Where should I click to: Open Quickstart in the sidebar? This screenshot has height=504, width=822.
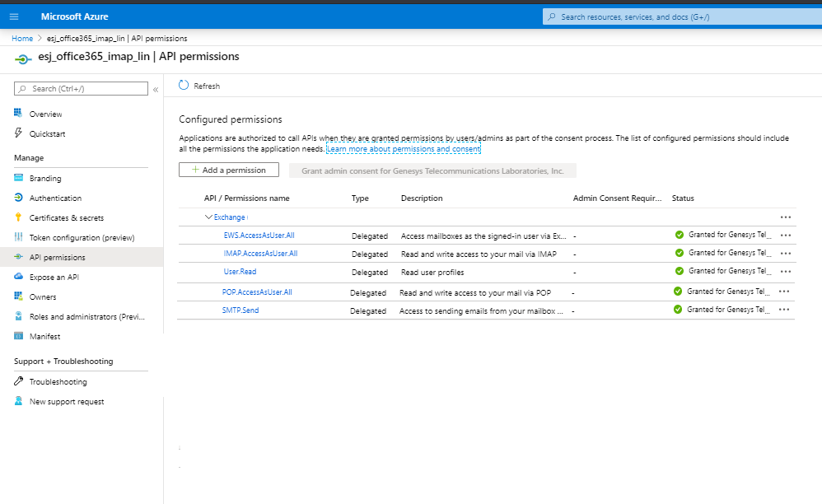tap(47, 134)
